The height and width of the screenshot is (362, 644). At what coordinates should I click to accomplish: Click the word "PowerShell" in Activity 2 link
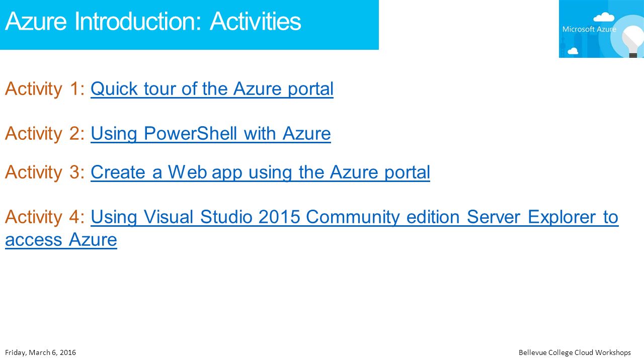pos(191,133)
